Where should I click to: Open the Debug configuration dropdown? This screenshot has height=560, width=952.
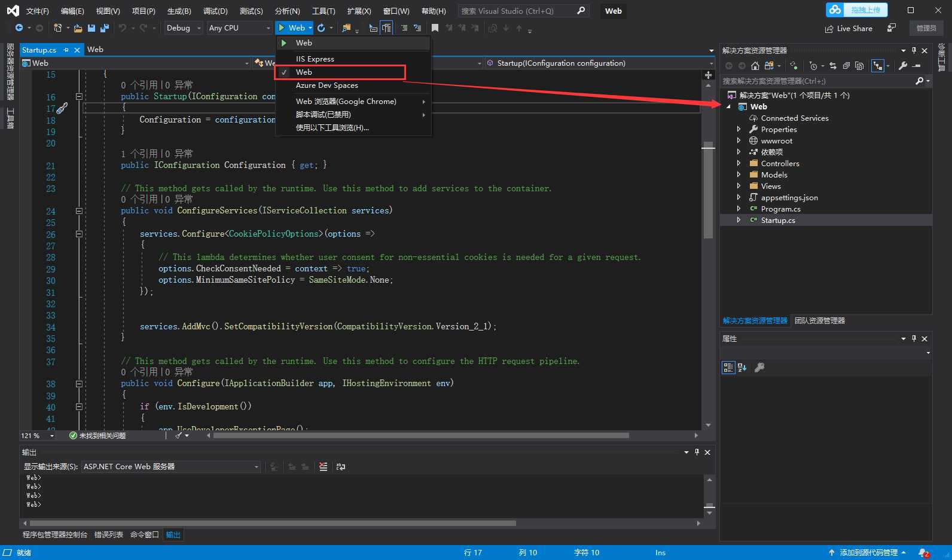pyautogui.click(x=184, y=28)
